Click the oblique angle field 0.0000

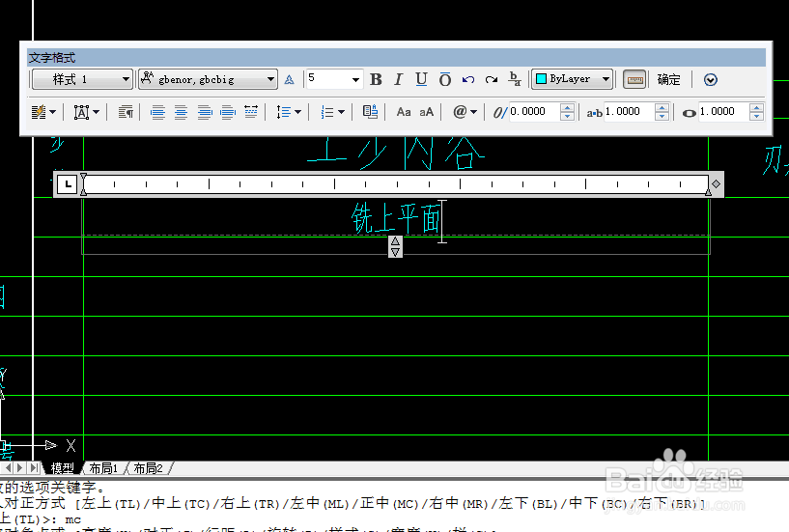click(x=534, y=111)
